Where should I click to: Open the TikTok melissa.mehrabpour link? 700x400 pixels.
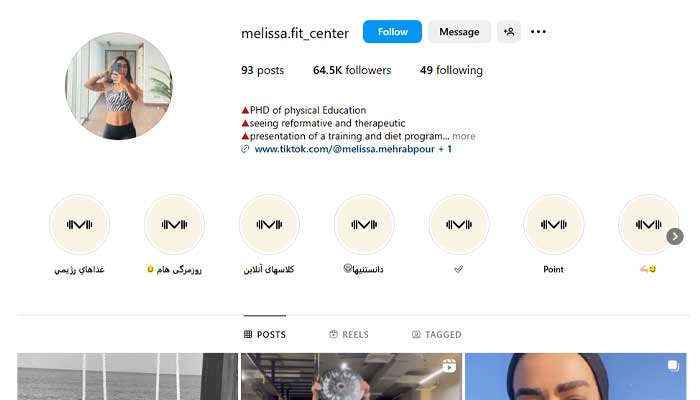tap(344, 149)
